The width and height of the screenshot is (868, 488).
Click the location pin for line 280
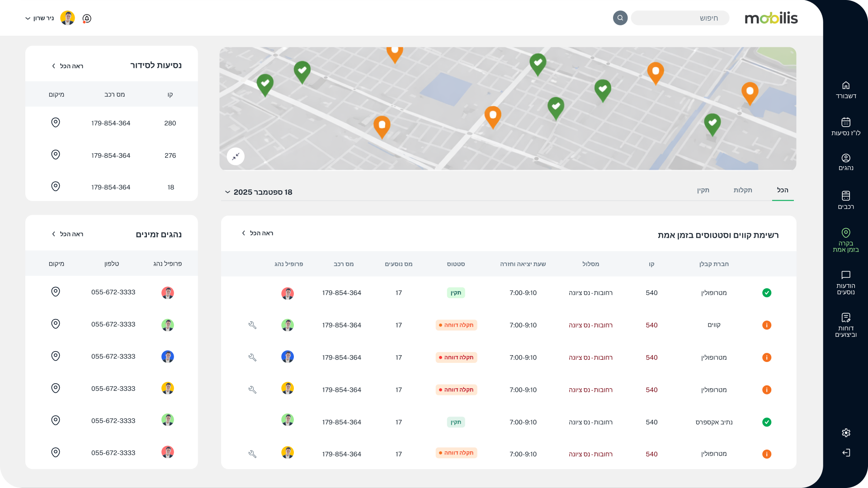56,122
